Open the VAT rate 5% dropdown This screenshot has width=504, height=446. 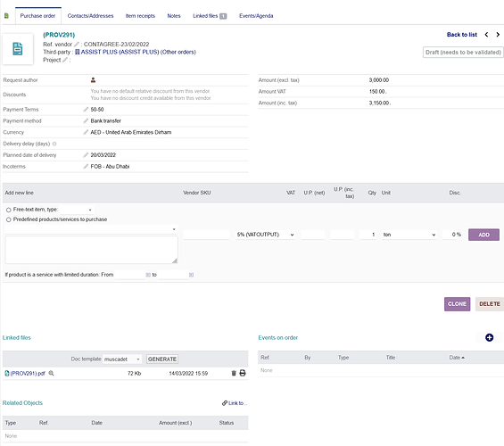265,235
